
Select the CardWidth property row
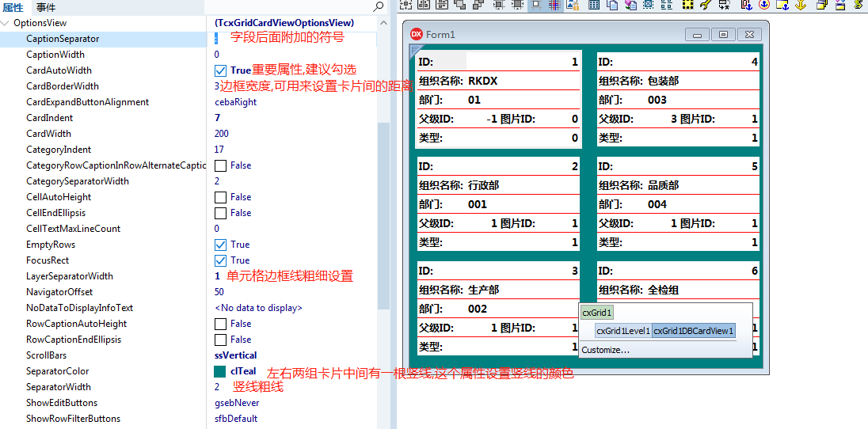click(x=103, y=134)
